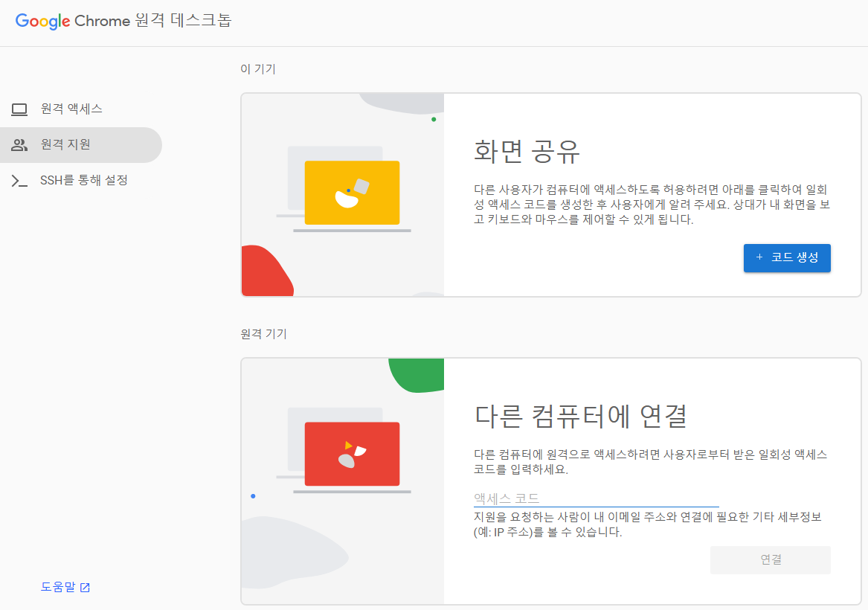
Task: Generate a one-time code with 코드 생성
Action: [787, 258]
